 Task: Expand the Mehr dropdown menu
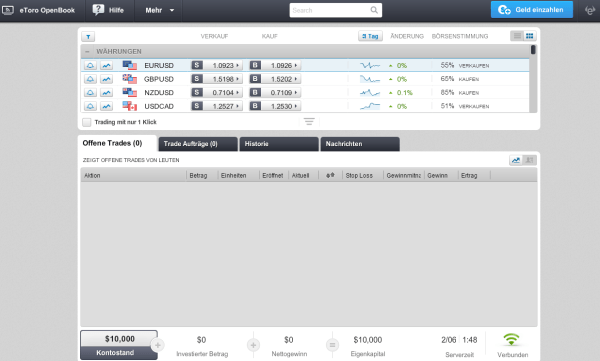[159, 10]
